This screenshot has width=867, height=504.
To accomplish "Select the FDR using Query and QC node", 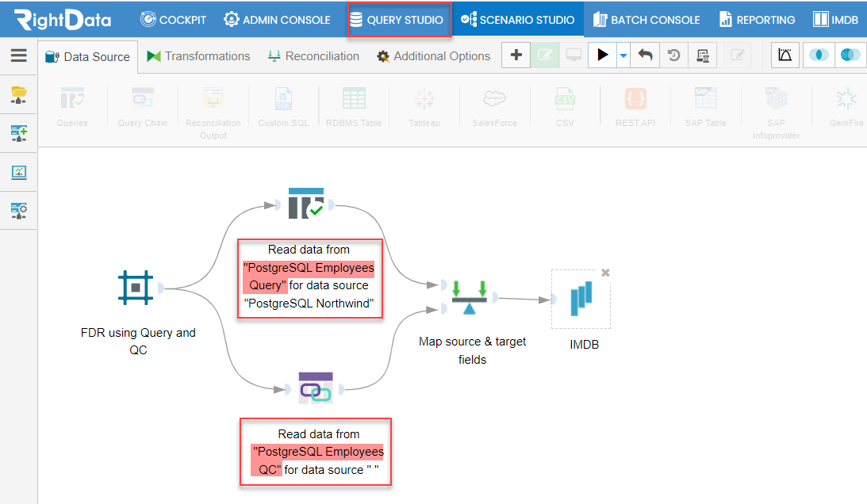I will point(136,288).
